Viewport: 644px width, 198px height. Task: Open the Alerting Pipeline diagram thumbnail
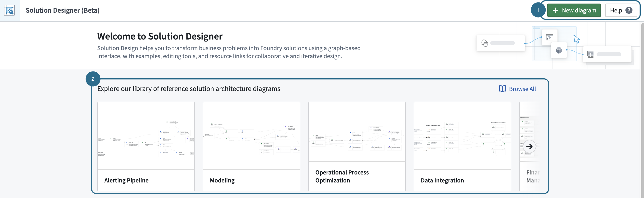click(x=146, y=136)
